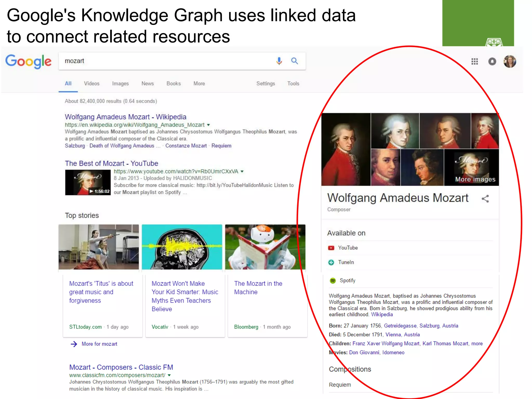Open YouTube under Available on
532x399 pixels.
coord(348,248)
